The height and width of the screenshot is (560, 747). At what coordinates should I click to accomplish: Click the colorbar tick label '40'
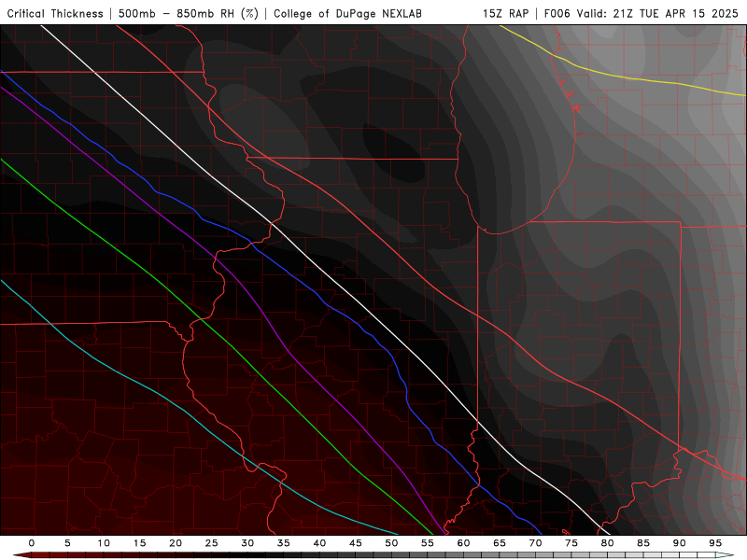(x=319, y=543)
